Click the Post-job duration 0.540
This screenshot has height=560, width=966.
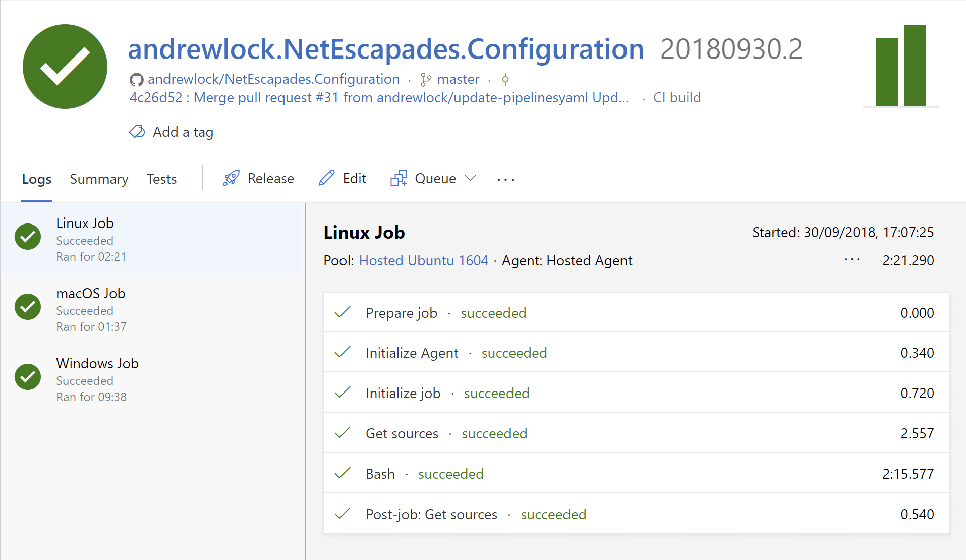[x=917, y=514]
